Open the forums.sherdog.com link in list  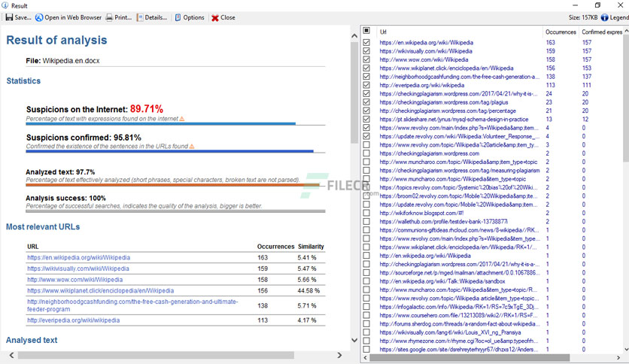click(459, 323)
